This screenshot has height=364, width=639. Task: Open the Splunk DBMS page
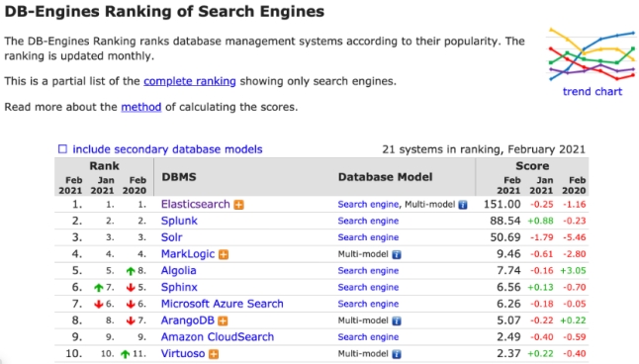(x=179, y=221)
